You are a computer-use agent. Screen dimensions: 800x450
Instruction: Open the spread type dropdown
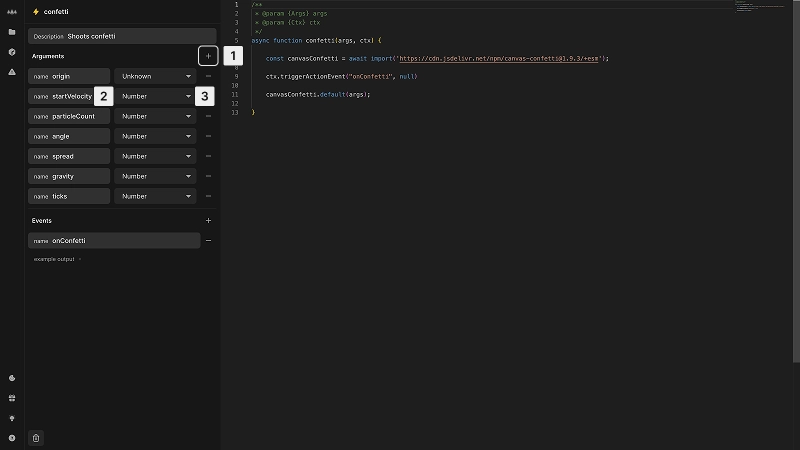click(x=155, y=156)
